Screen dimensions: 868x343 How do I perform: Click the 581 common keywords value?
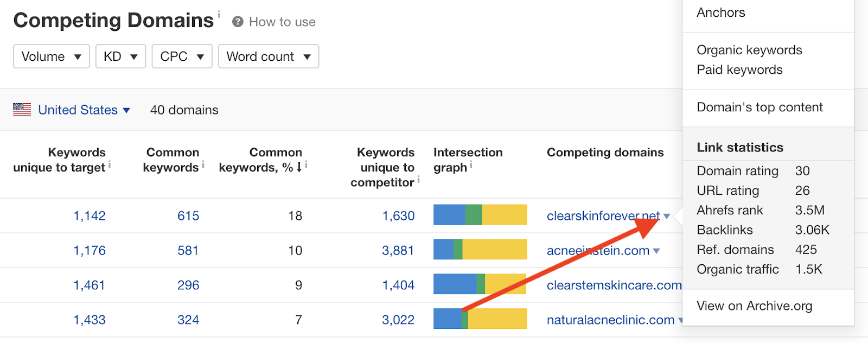pos(188,251)
